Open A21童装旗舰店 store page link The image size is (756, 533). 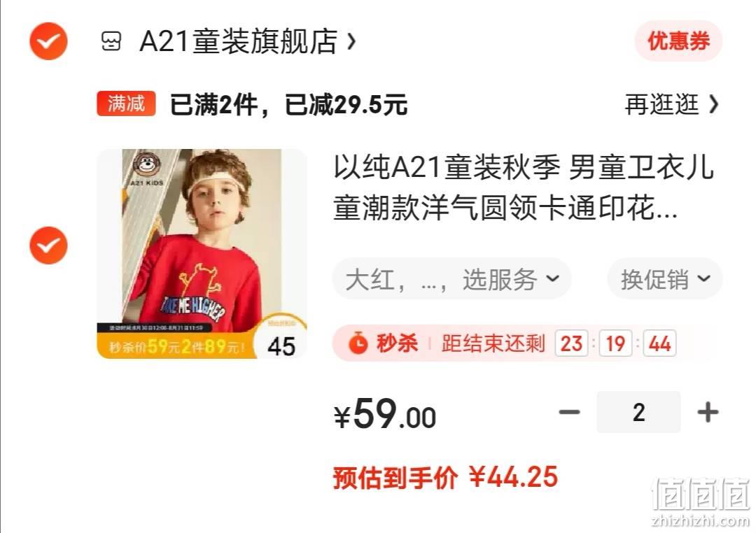point(238,41)
